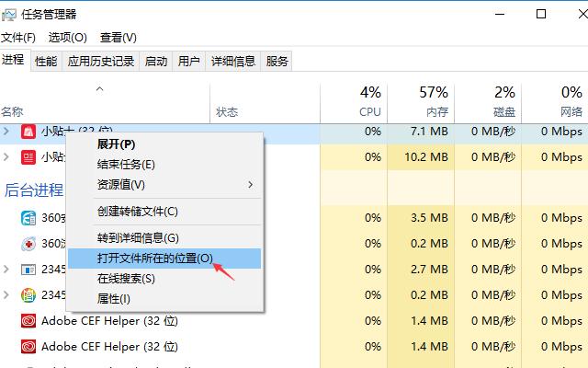Expand the 2345 process using 2.7 MB
Screen dimensions: 588x368
[x=7, y=270]
